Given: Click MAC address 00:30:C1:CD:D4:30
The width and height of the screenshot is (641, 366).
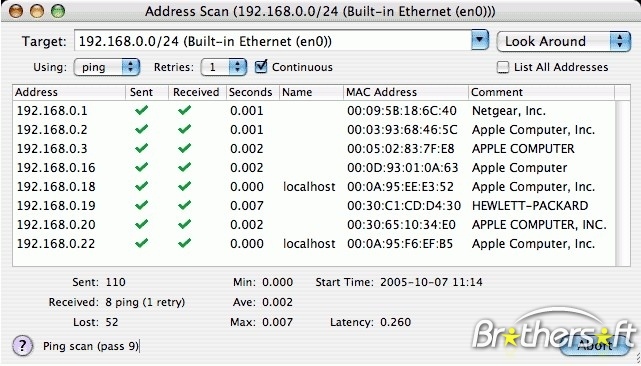Looking at the screenshot, I should click(404, 205).
